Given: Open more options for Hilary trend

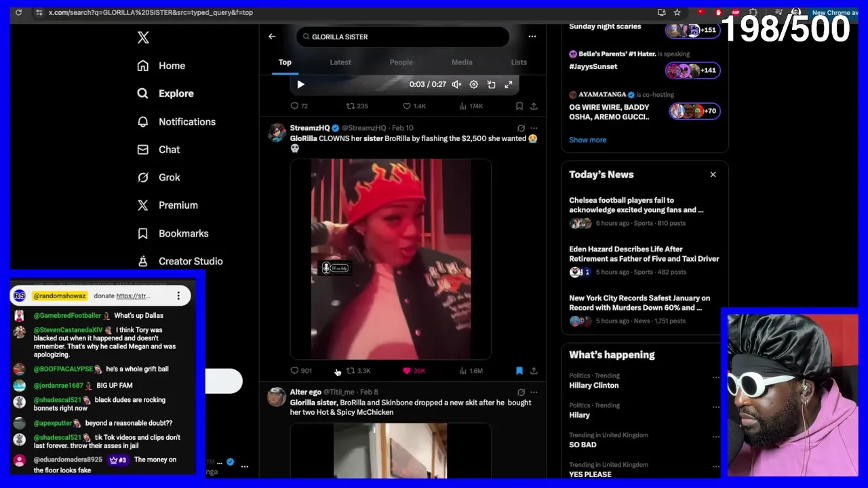Looking at the screenshot, I should point(715,407).
